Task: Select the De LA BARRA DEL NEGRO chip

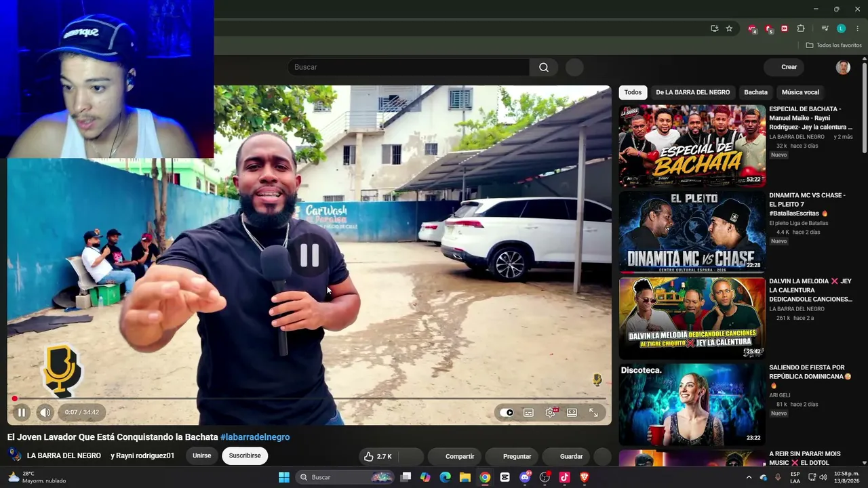Action: pyautogui.click(x=692, y=92)
